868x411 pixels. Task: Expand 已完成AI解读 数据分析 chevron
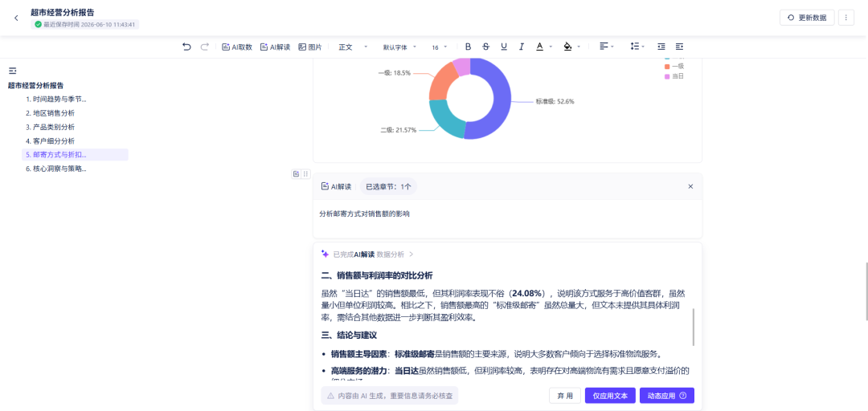(411, 254)
